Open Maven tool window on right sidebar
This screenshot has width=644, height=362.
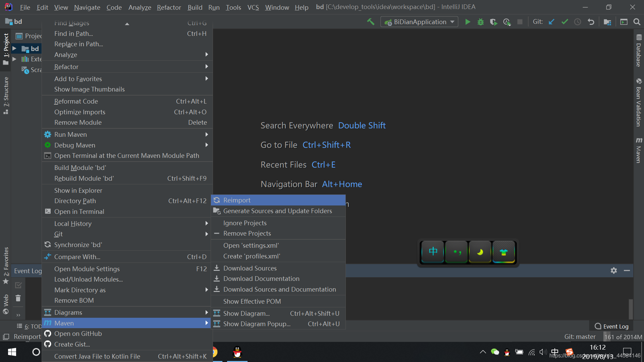639,150
